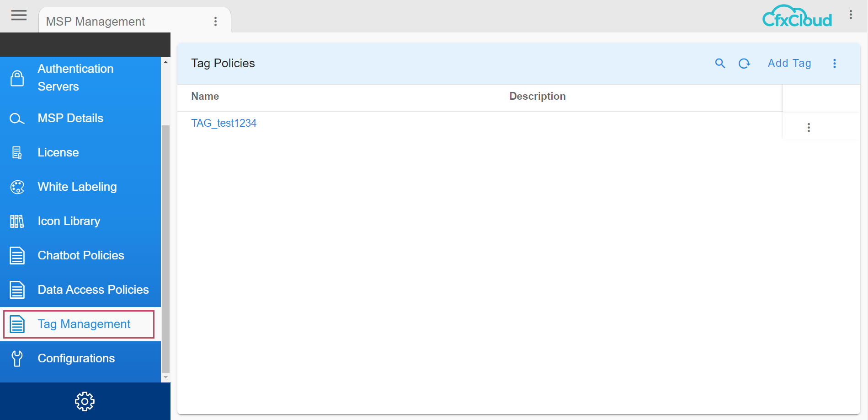This screenshot has width=868, height=420.
Task: Click the Icon Library books icon
Action: pyautogui.click(x=17, y=221)
